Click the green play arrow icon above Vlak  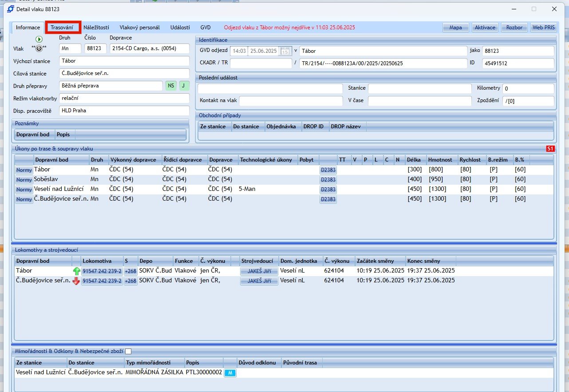(39, 40)
